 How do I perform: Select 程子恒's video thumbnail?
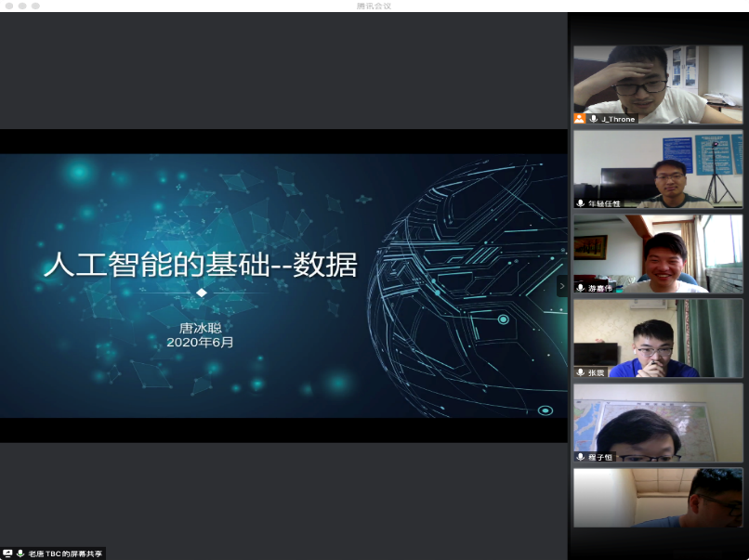coord(658,422)
